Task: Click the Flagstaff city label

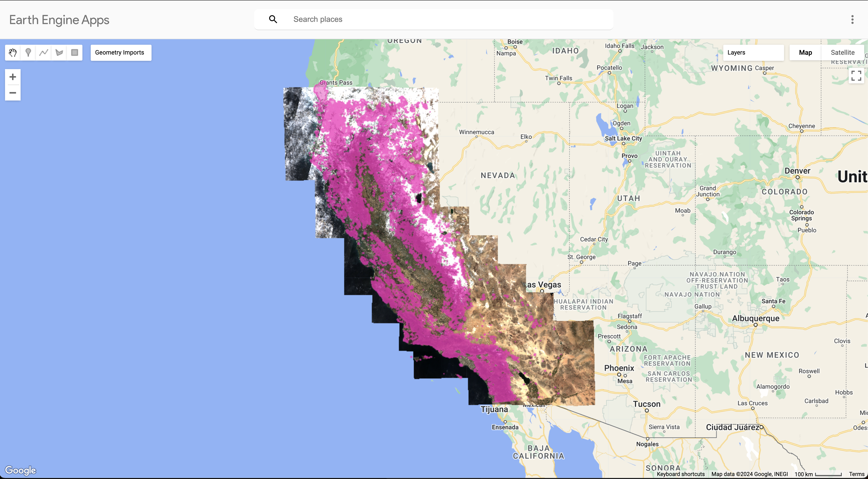Action: click(x=630, y=316)
